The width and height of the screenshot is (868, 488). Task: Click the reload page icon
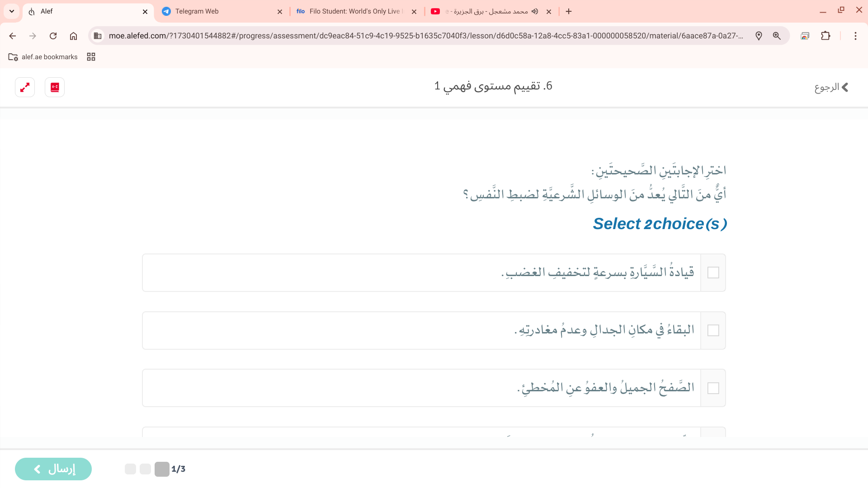click(53, 36)
